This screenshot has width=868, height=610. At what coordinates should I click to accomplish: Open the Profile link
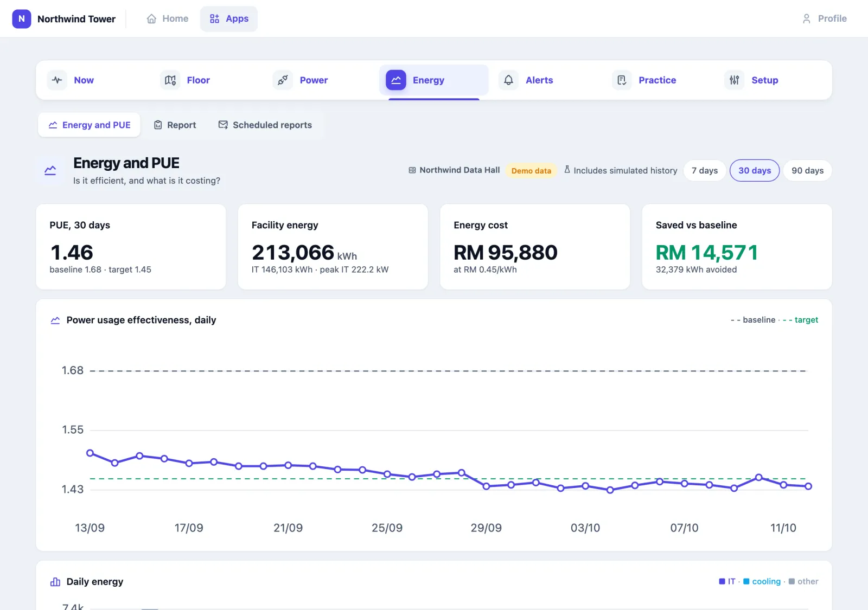(x=825, y=19)
